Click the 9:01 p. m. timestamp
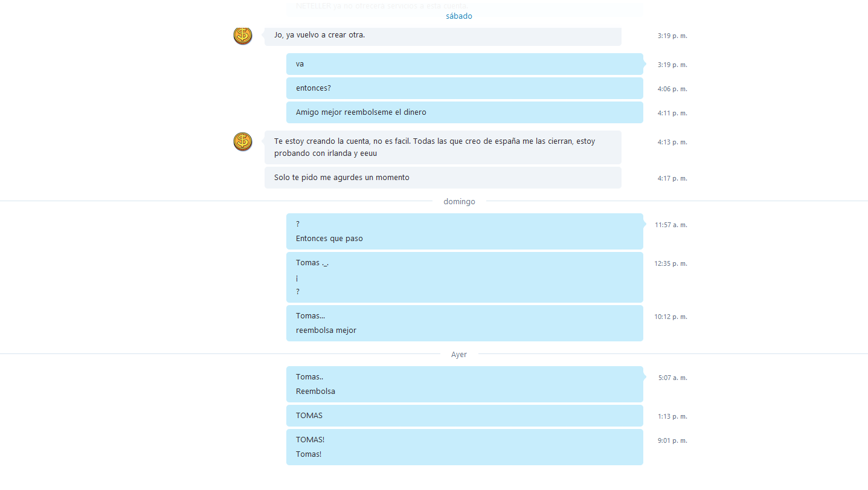 [x=672, y=441]
